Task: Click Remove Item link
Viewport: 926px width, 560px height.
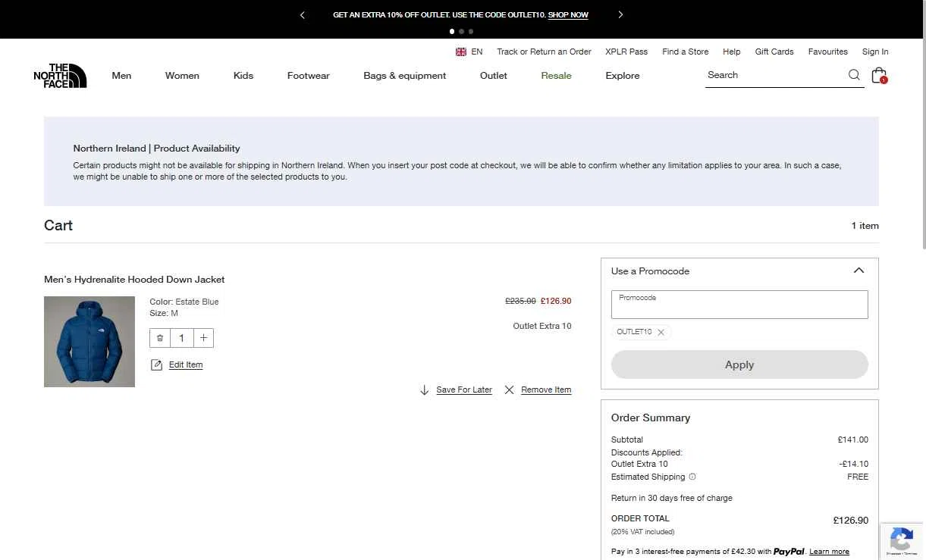Action: [x=546, y=390]
